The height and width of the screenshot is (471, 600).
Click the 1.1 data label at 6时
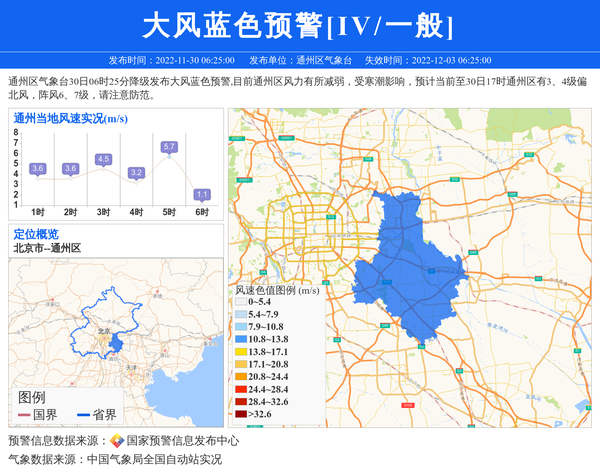click(202, 194)
